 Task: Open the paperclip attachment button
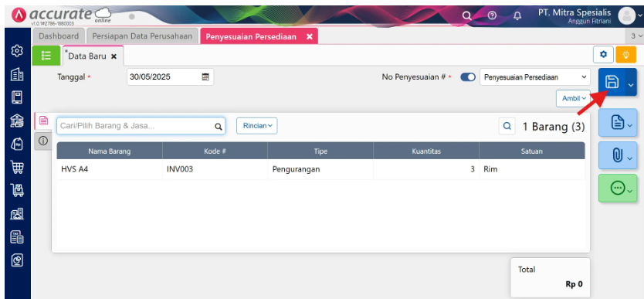618,155
